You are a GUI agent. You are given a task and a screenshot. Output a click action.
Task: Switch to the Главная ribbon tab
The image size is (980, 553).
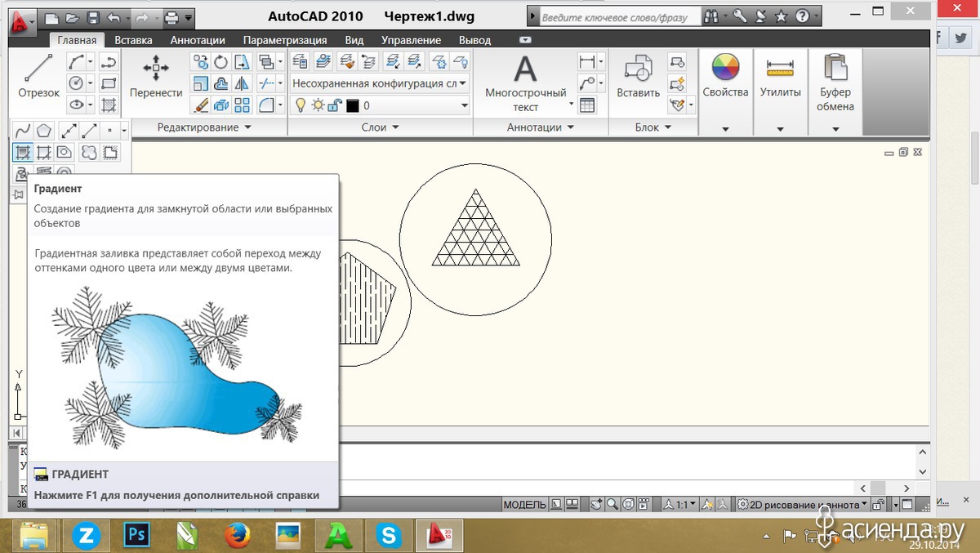tap(77, 40)
